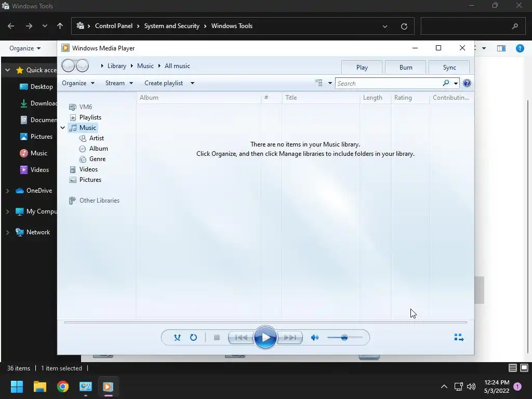Click System and Security breadcrumb
532x399 pixels.
point(171,26)
